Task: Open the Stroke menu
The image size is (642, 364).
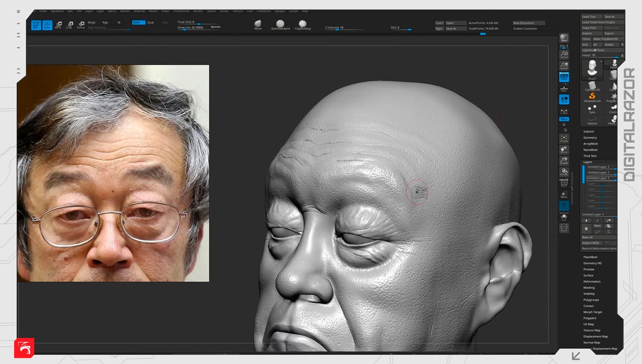Action: click(224, 11)
